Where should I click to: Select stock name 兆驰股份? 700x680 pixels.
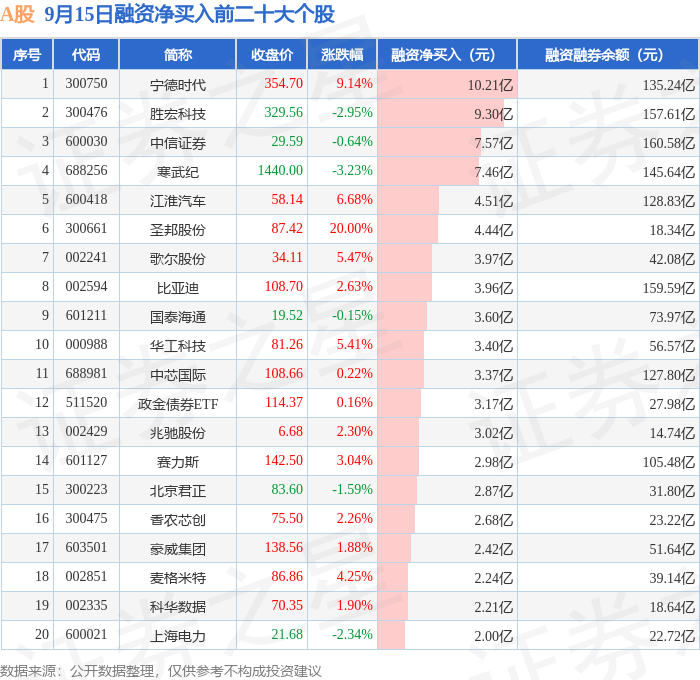click(x=178, y=433)
